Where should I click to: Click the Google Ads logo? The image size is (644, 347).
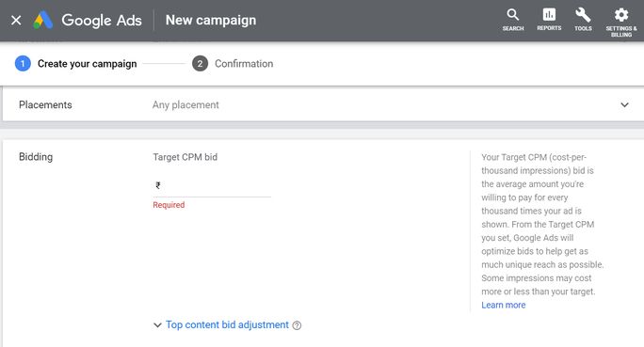88,20
